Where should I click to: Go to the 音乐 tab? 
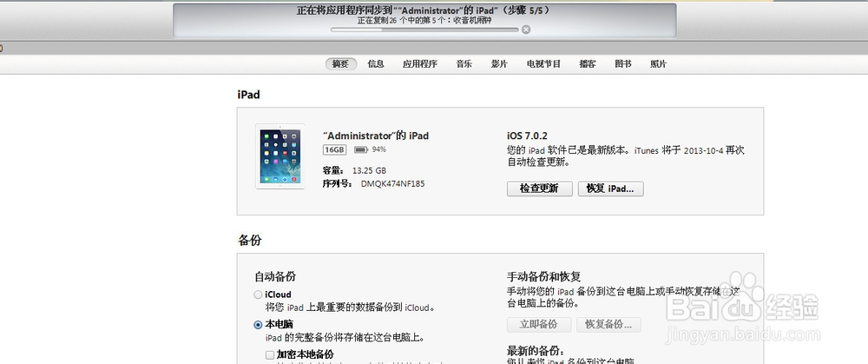tap(464, 63)
